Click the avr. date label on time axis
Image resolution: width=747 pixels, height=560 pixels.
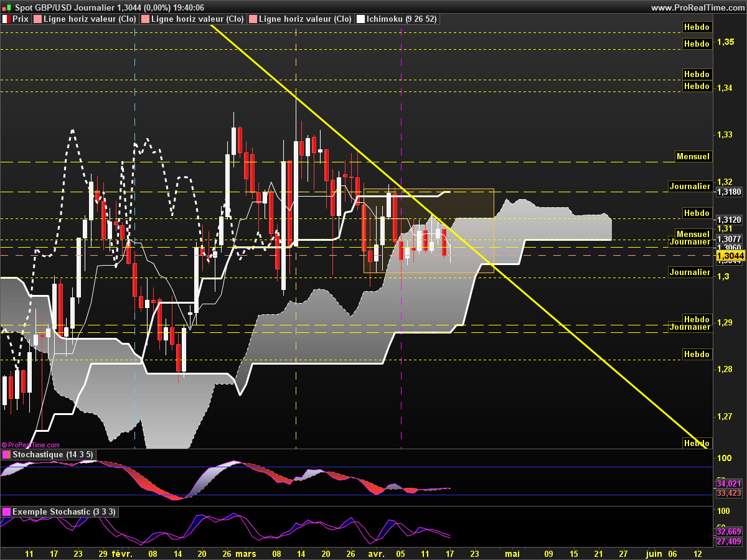tap(376, 553)
